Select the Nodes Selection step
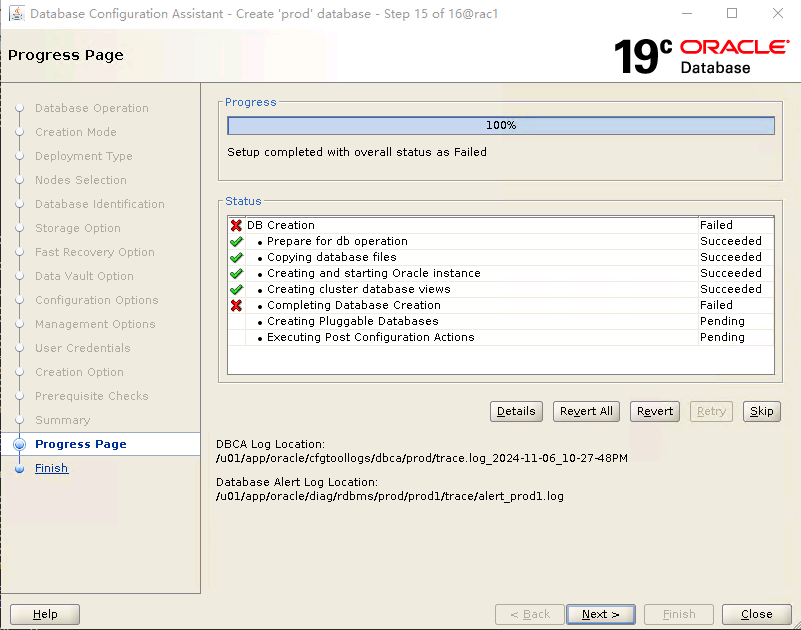The image size is (801, 630). [81, 180]
